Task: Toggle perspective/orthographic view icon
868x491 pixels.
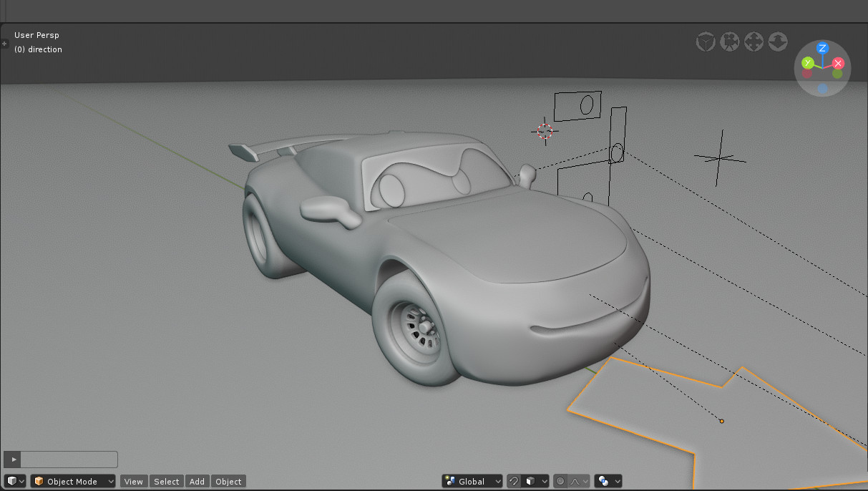Action: point(706,42)
